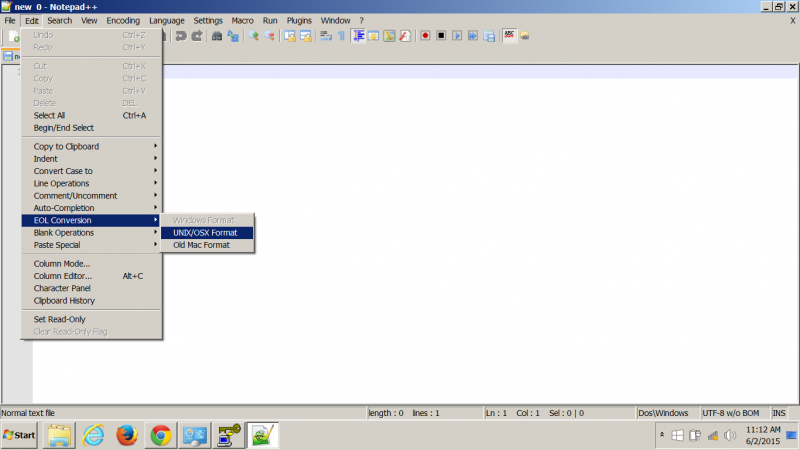
Task: Choose Select All from the Edit menu
Action: pos(91,115)
